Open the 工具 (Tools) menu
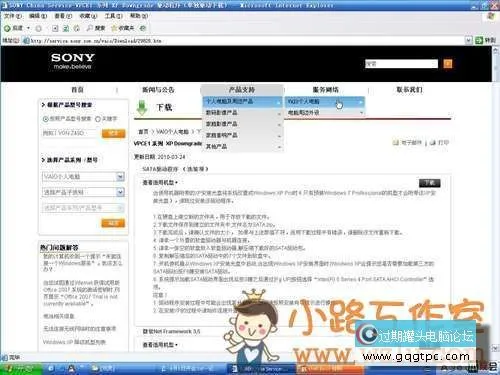500x375 pixels. (x=113, y=16)
